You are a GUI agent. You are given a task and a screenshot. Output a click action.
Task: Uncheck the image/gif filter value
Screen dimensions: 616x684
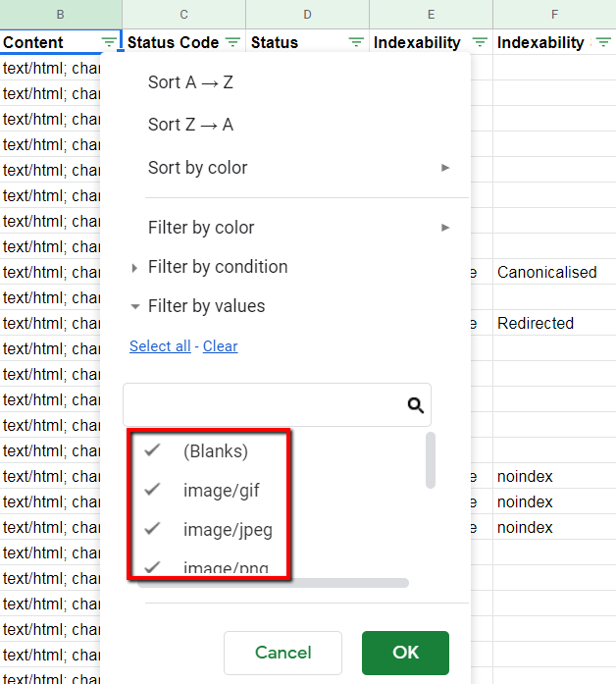pyautogui.click(x=152, y=490)
